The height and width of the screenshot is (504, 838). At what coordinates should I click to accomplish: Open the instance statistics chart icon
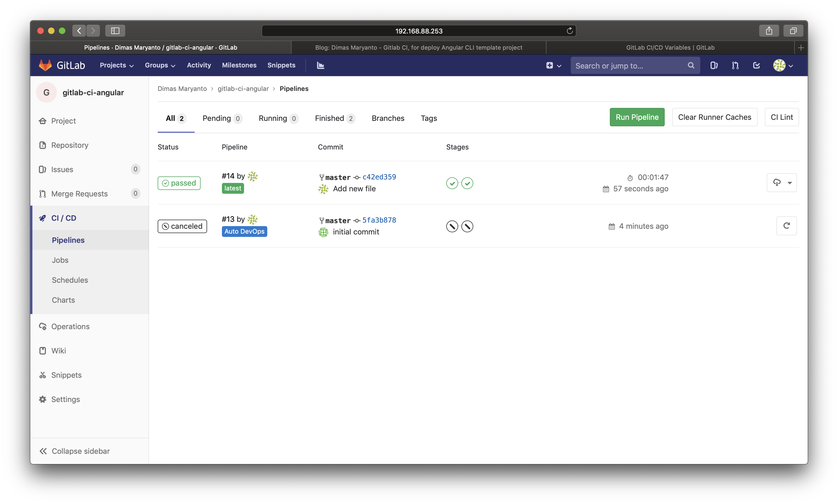click(320, 65)
